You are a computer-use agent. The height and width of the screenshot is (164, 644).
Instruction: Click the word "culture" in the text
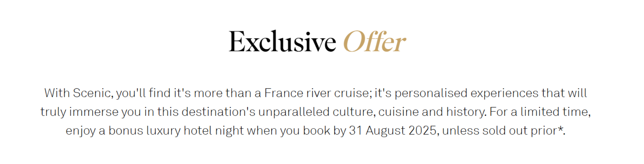(x=353, y=112)
